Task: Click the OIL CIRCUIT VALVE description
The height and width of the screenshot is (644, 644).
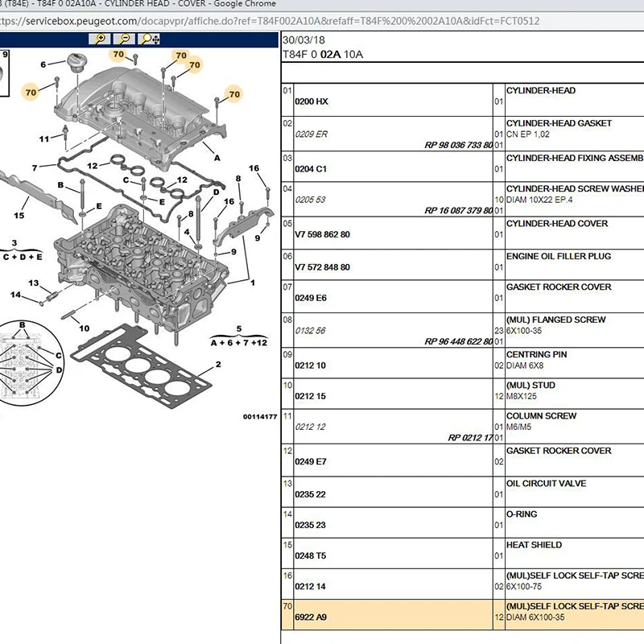Action: [547, 484]
